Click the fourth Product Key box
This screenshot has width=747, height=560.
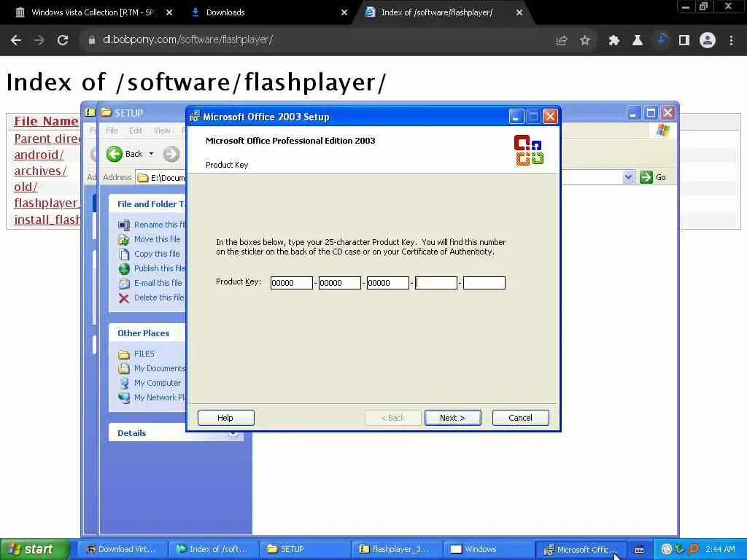coord(436,283)
